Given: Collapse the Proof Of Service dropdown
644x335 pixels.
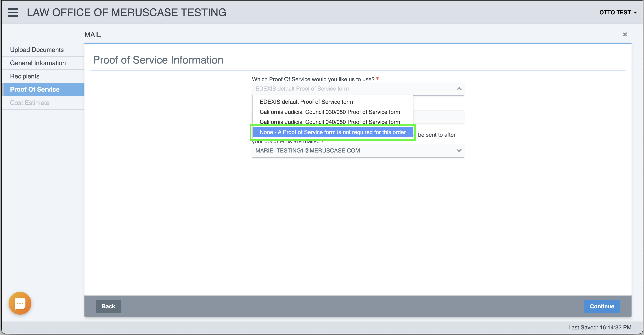Looking at the screenshot, I should [459, 89].
